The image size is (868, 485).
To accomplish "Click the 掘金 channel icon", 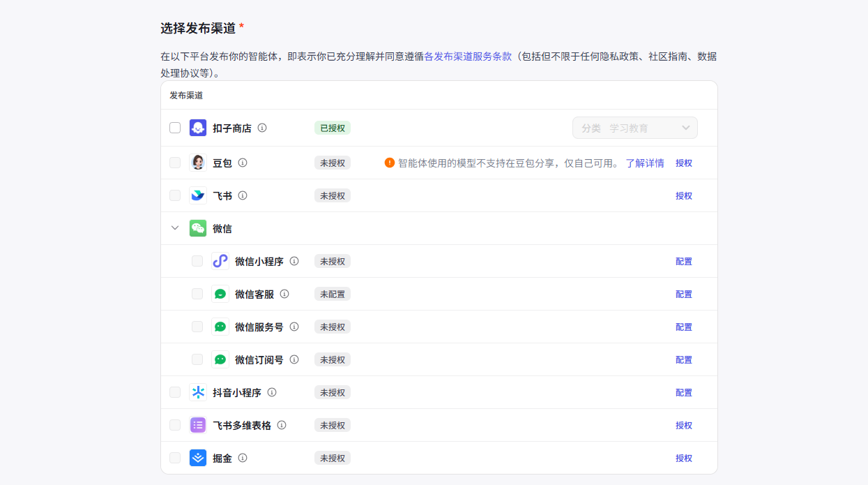I will point(197,458).
